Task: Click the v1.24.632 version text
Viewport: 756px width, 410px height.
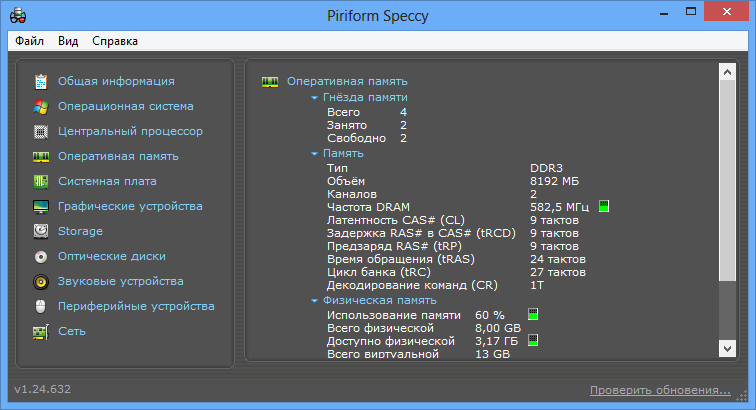Action: (x=42, y=389)
